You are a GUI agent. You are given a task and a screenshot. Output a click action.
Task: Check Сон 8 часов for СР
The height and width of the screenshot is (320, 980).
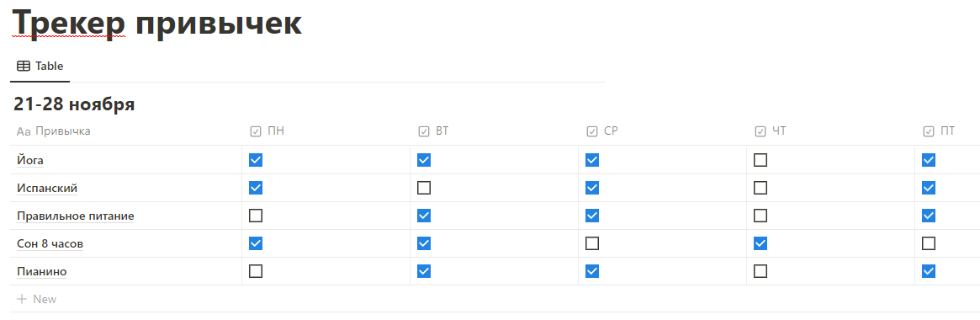point(592,243)
